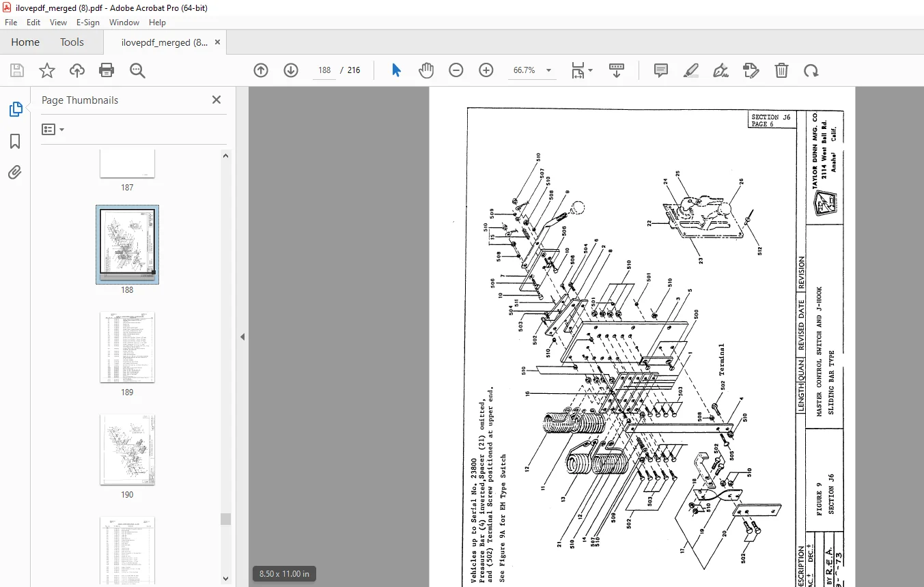Image resolution: width=924 pixels, height=587 pixels.
Task: Switch to the Tools tab
Action: click(72, 42)
